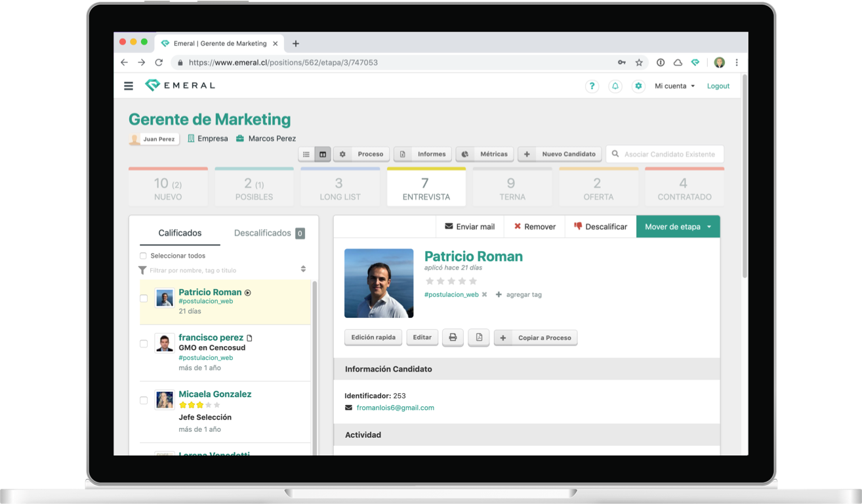The height and width of the screenshot is (504, 862).
Task: Check the Seleccionar todos checkbox
Action: click(x=143, y=256)
